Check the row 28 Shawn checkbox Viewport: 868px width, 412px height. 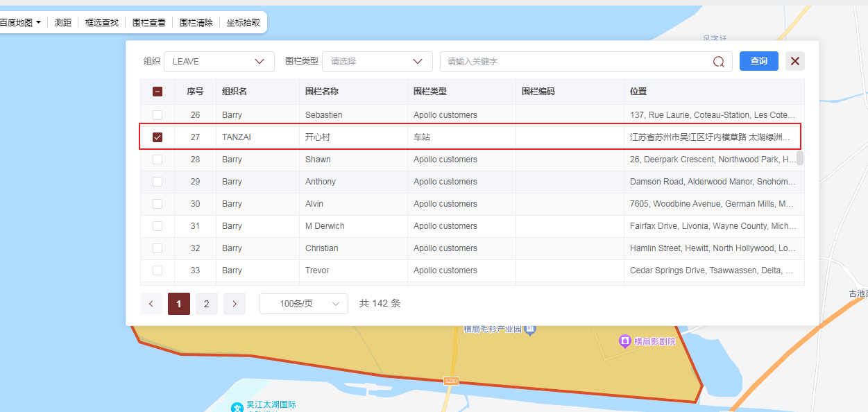[x=158, y=160]
